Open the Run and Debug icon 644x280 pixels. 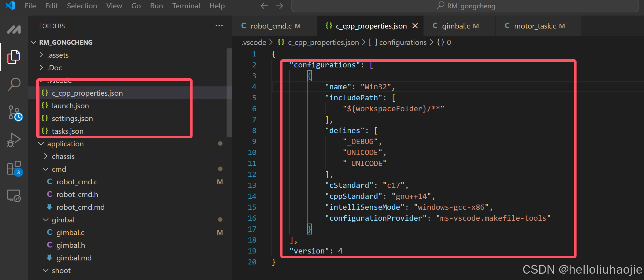click(14, 140)
